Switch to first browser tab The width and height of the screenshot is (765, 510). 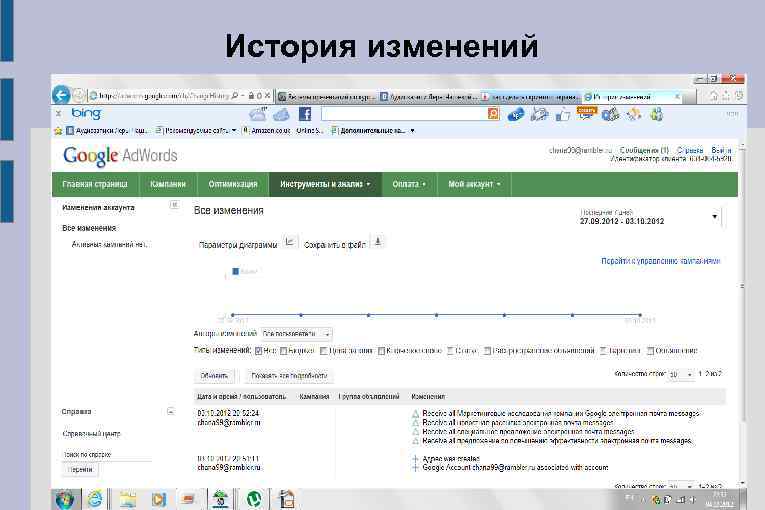326,97
